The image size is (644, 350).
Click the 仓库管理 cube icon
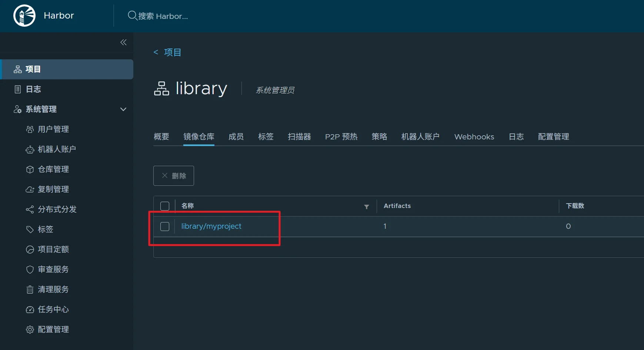coord(30,169)
